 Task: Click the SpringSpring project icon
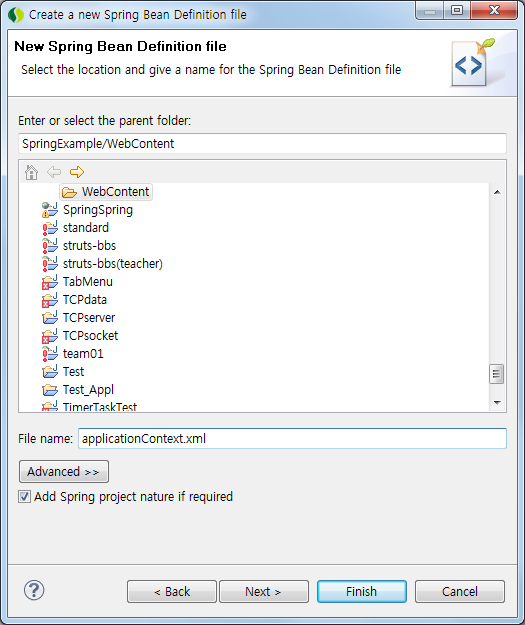50,210
